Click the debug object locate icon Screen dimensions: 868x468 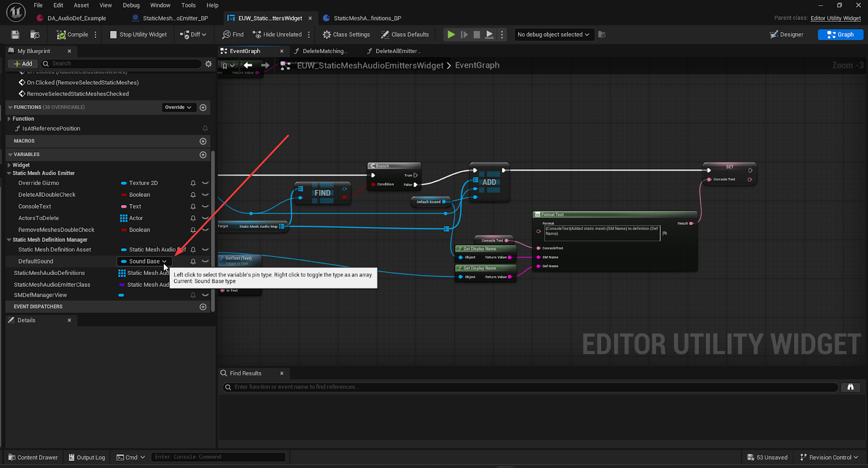pos(602,34)
